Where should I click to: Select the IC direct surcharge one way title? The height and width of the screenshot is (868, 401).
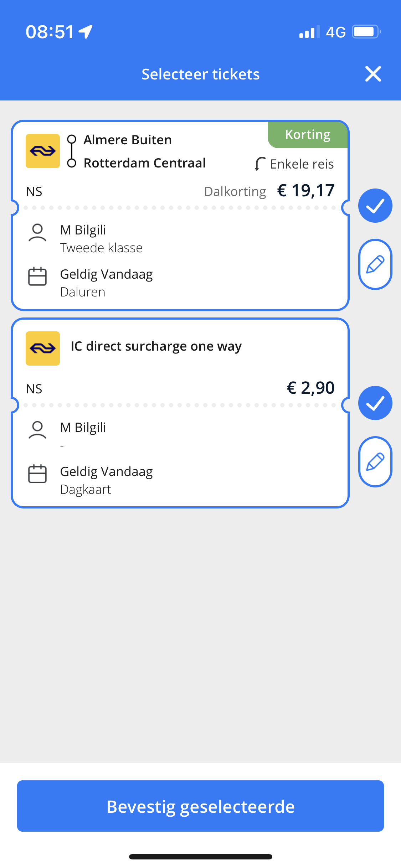[156, 346]
